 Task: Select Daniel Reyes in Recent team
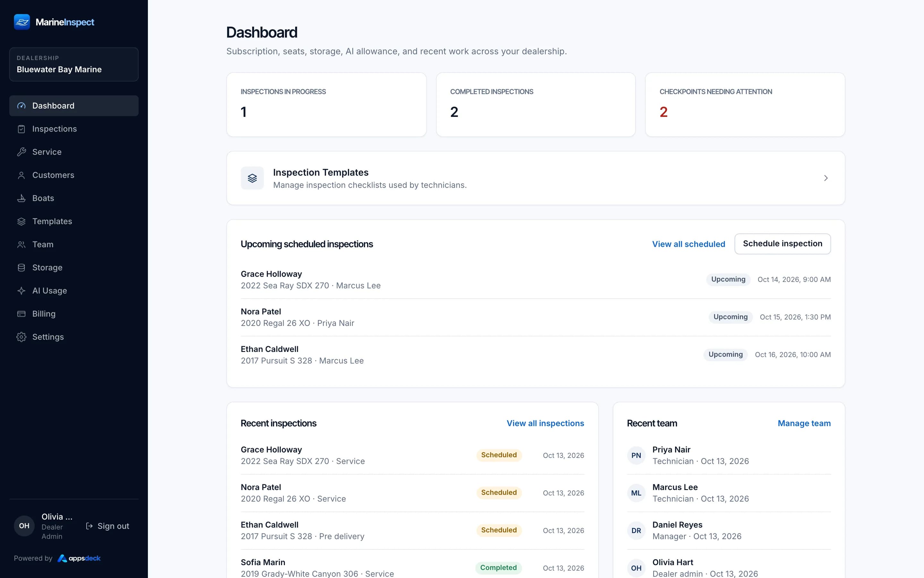click(729, 530)
